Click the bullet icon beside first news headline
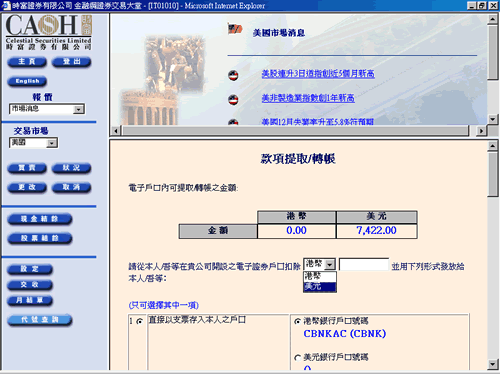This screenshot has width=500, height=374. click(x=233, y=75)
